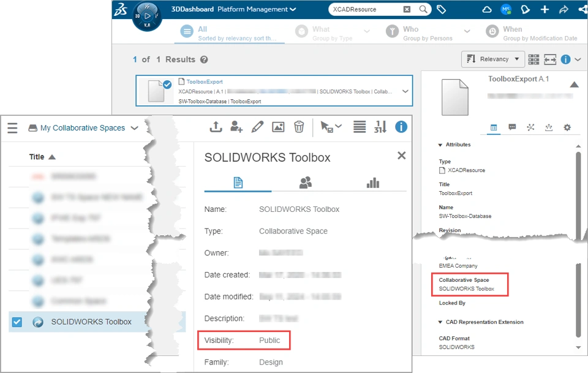Expand the ToolboxExport result row chevron
588x373 pixels.
pyautogui.click(x=405, y=91)
